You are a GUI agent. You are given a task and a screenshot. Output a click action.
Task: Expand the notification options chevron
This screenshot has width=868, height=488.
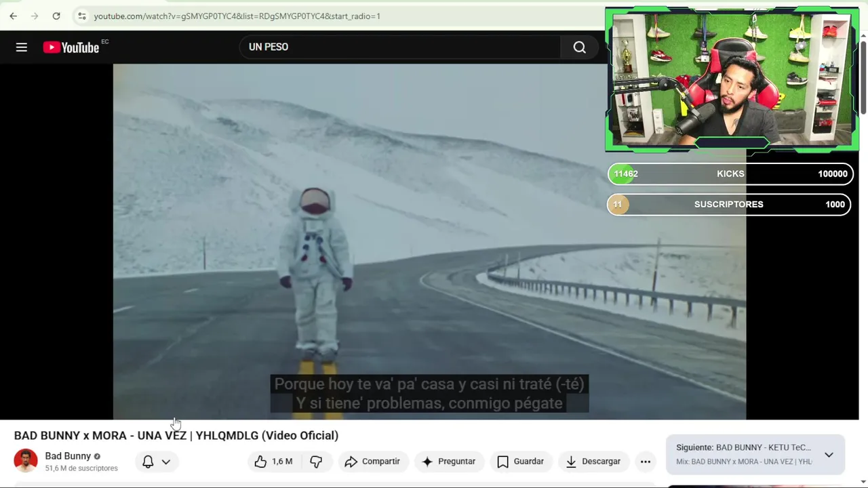click(165, 462)
